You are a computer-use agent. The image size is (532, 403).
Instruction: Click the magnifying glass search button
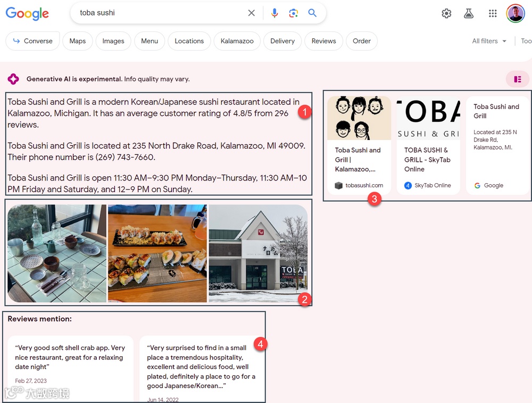click(x=312, y=13)
